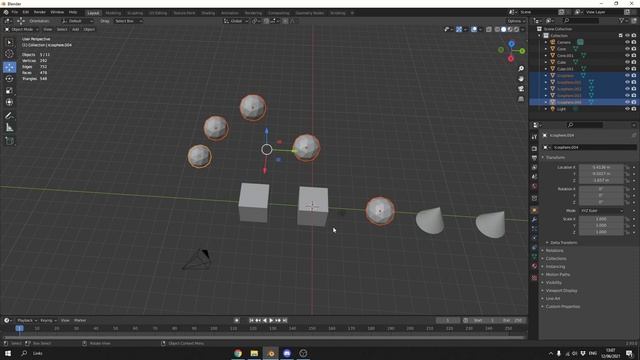Open the World properties tab
The image size is (640, 360).
point(534,187)
